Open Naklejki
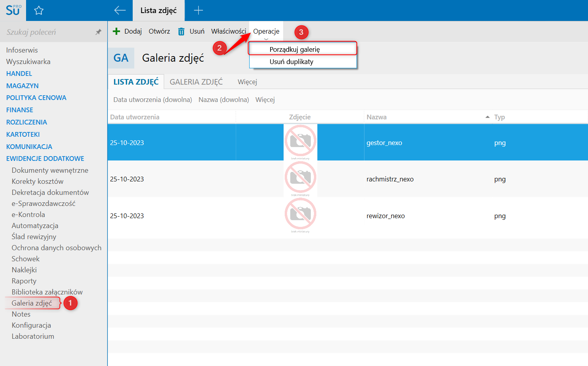 (24, 270)
